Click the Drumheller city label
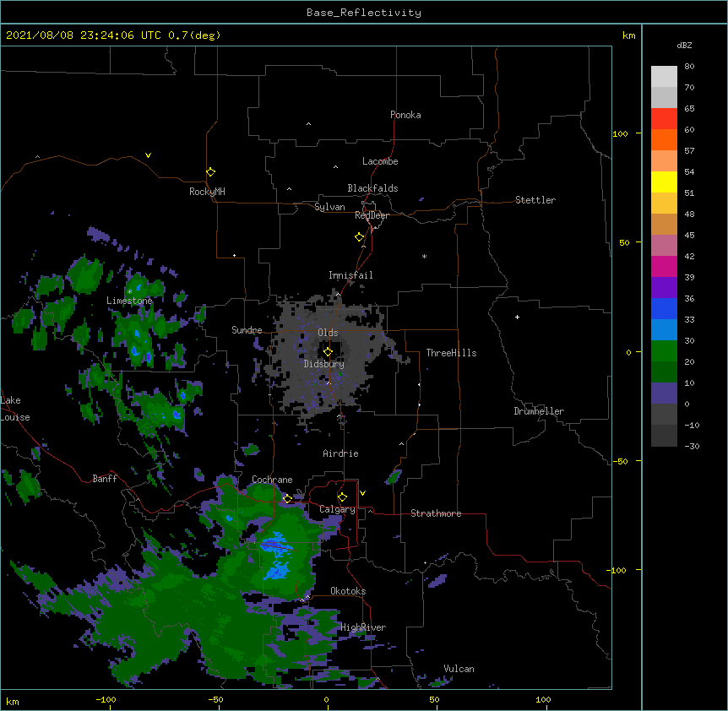 [539, 411]
